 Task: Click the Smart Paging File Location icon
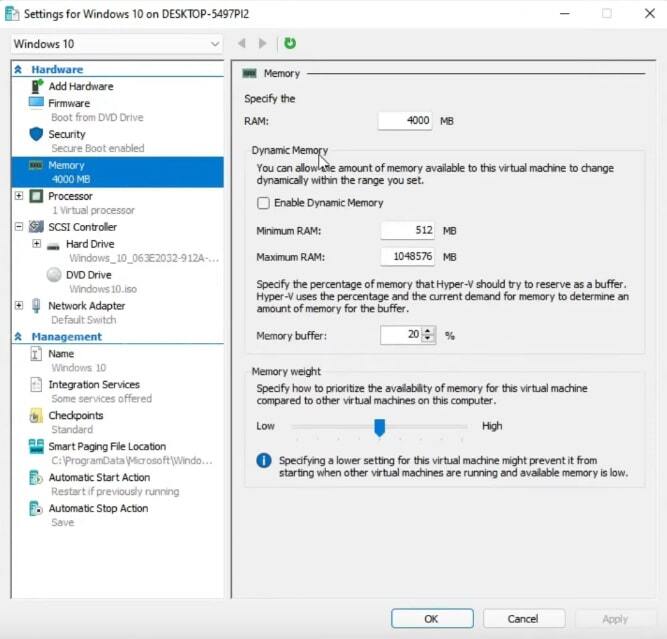pos(36,446)
